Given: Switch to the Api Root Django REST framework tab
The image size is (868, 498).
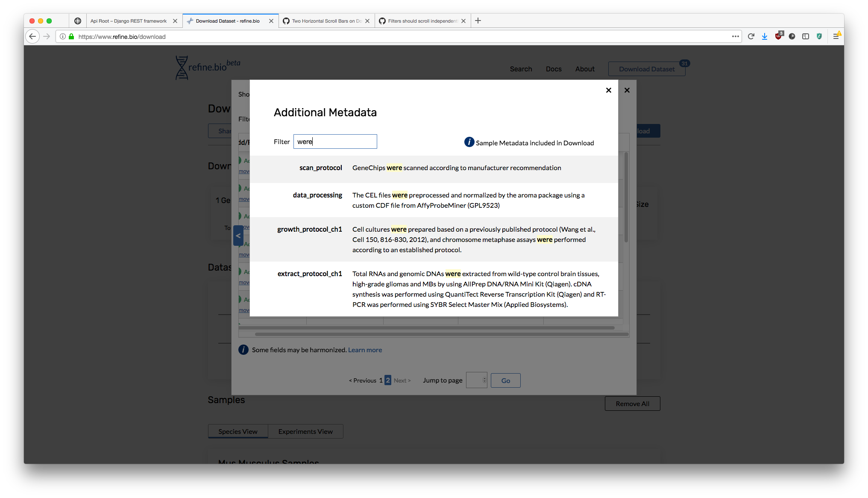Looking at the screenshot, I should click(x=128, y=21).
